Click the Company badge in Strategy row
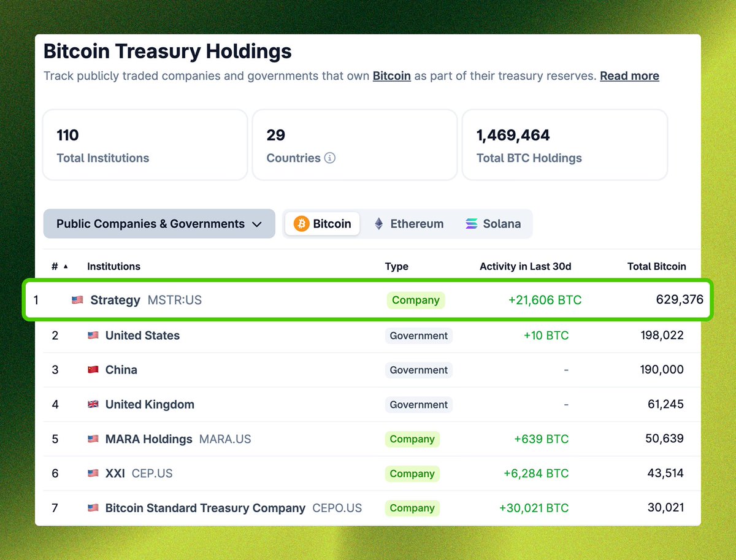 tap(416, 301)
